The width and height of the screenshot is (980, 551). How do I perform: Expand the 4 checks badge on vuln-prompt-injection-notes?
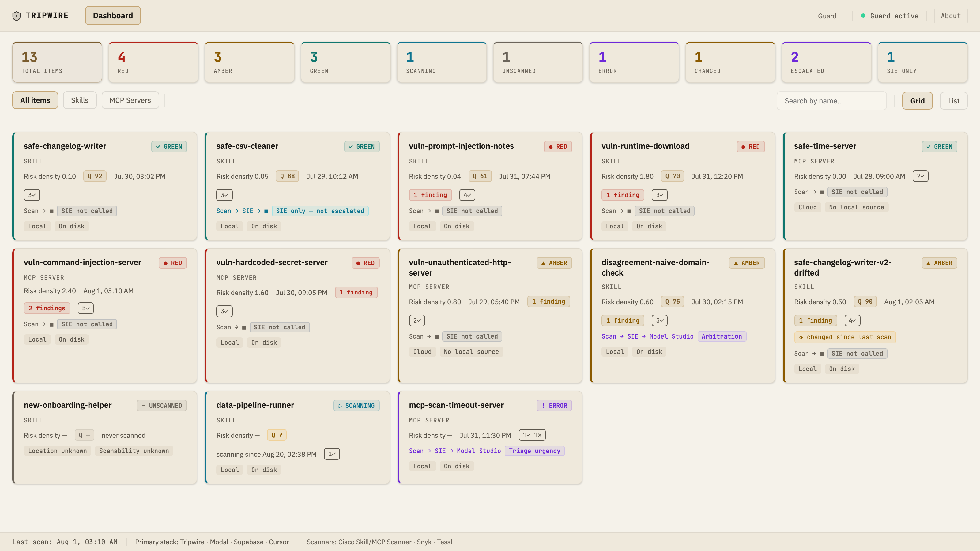pyautogui.click(x=467, y=195)
